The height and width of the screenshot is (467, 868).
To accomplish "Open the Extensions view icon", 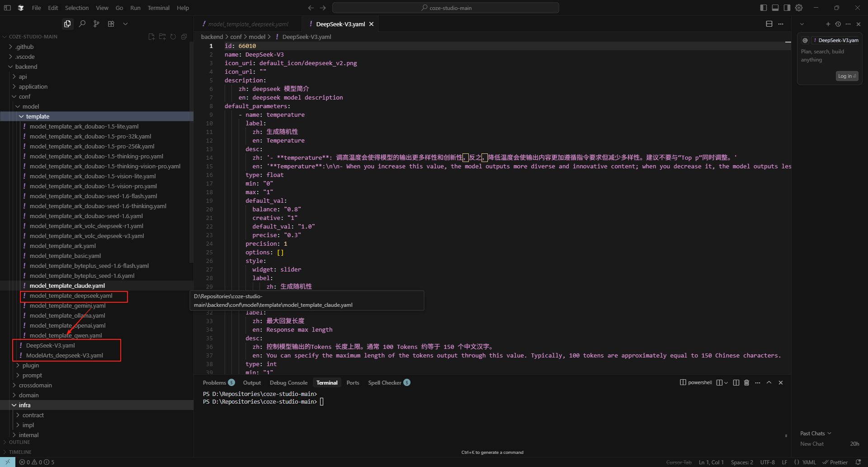I will click(x=111, y=24).
